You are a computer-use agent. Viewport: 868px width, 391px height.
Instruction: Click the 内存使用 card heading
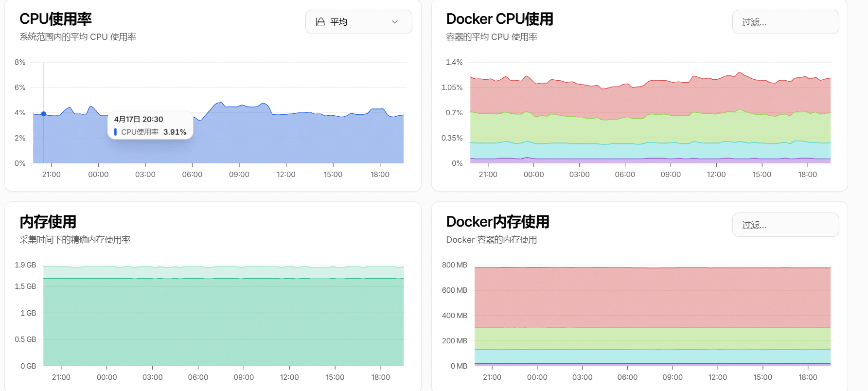tap(48, 222)
